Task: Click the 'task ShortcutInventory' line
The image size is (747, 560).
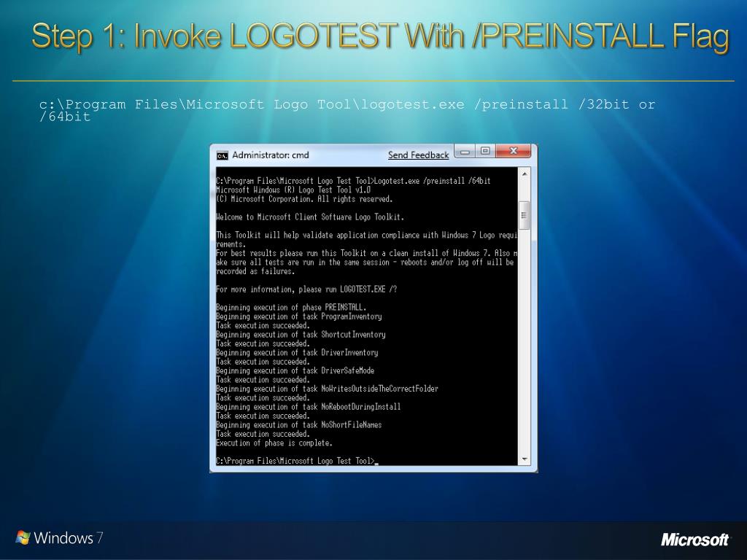Action: [x=301, y=335]
